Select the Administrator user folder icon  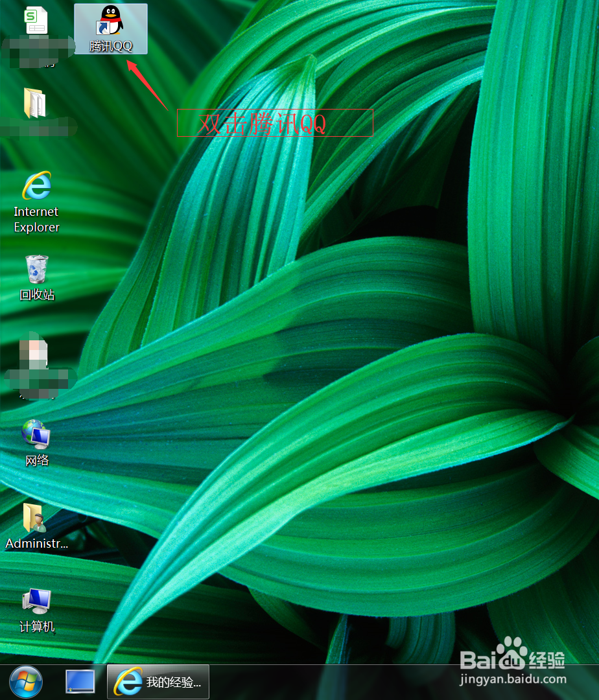pyautogui.click(x=36, y=526)
